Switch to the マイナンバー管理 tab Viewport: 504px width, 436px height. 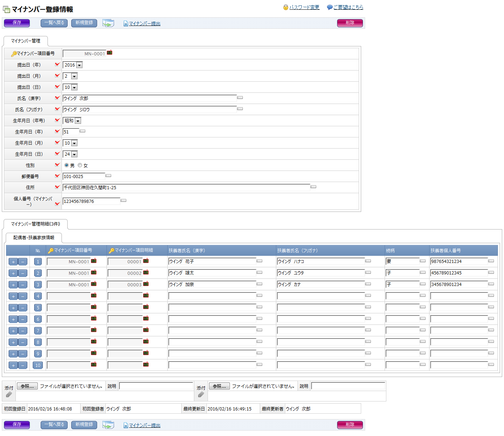(26, 41)
